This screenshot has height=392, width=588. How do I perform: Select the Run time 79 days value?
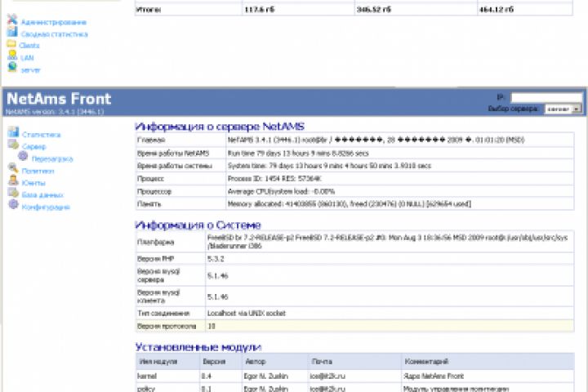click(x=298, y=153)
